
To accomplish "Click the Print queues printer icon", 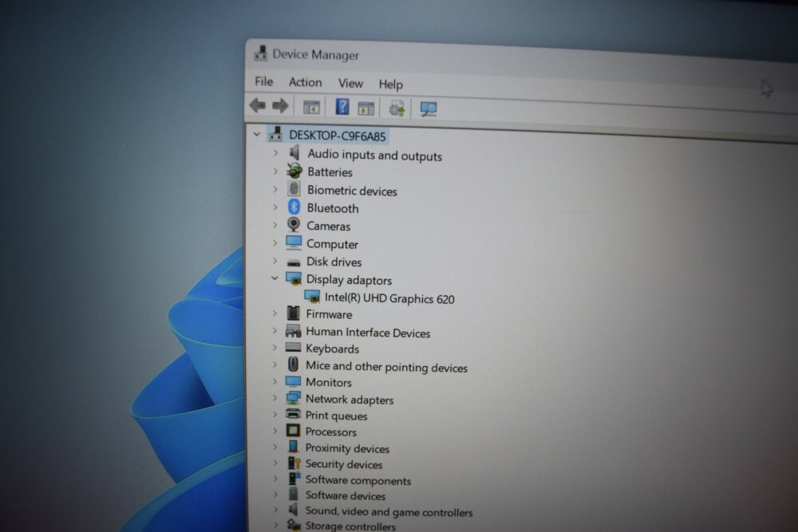I will [293, 413].
